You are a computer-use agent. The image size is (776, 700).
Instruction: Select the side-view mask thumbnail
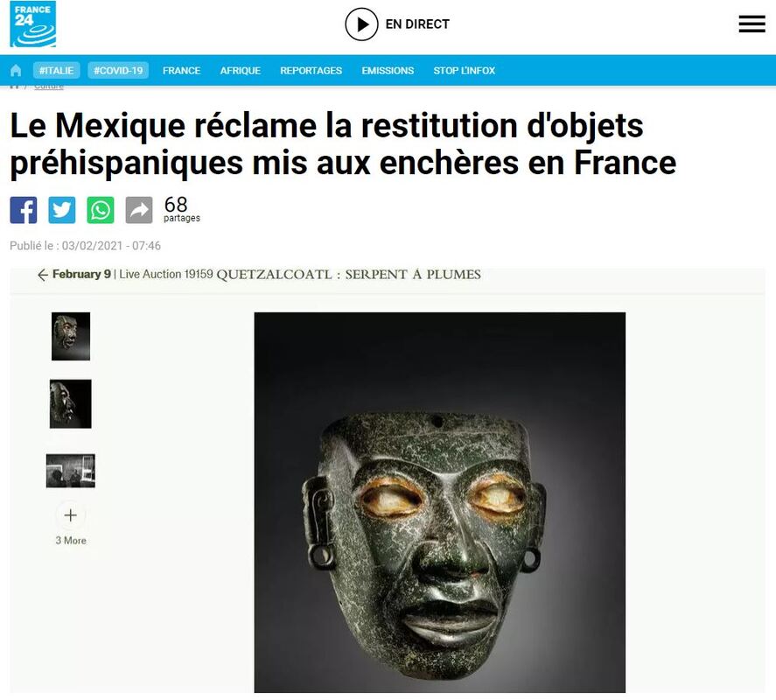(x=71, y=404)
